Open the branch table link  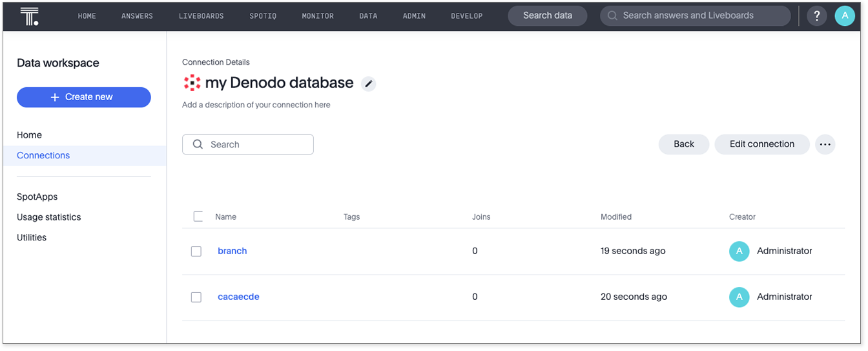click(232, 251)
